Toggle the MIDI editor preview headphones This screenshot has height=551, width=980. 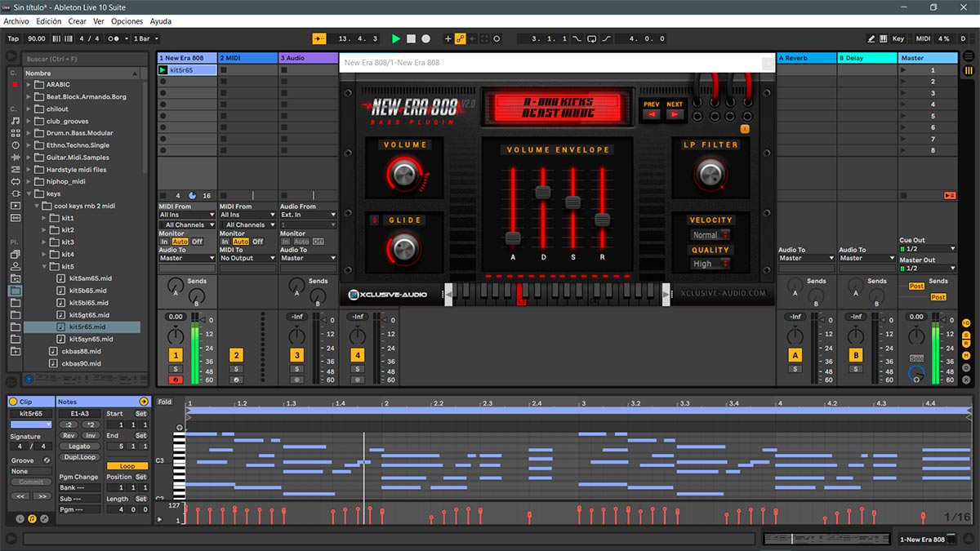tap(180, 428)
